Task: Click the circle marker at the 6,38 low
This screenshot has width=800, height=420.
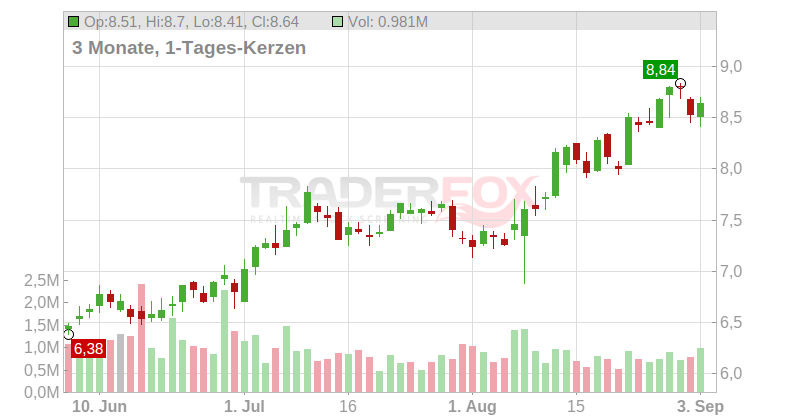Action: click(68, 335)
